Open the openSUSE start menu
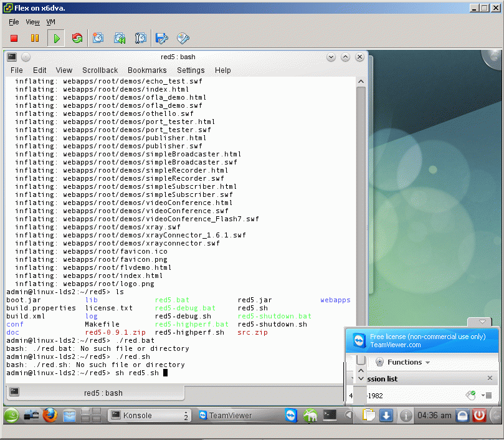This screenshot has height=440, width=504. pos(12,416)
